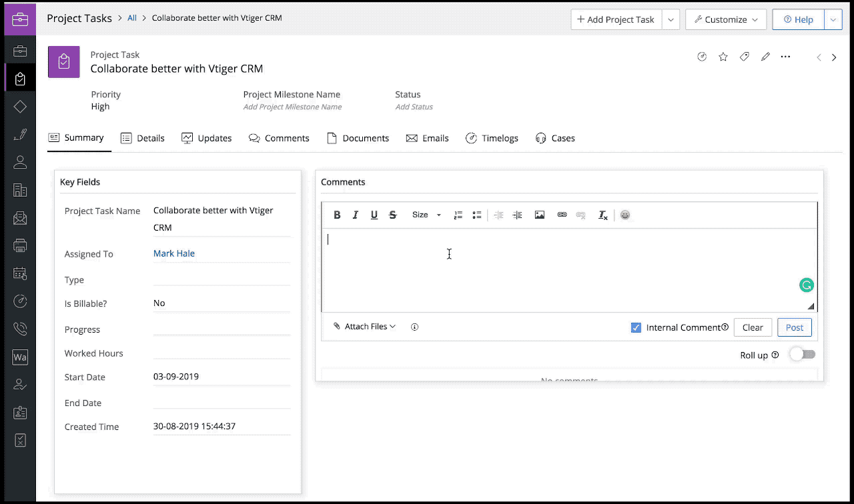Click the Add Project Task button
The width and height of the screenshot is (854, 504).
pos(615,19)
